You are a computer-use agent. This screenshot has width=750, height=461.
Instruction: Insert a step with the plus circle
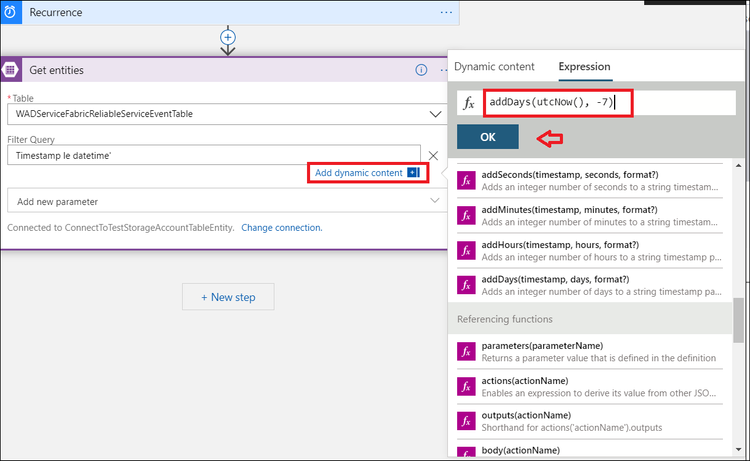pyautogui.click(x=228, y=37)
